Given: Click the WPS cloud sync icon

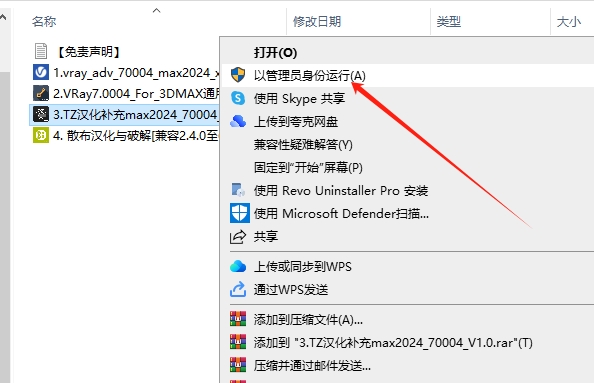Looking at the screenshot, I should coord(238,266).
